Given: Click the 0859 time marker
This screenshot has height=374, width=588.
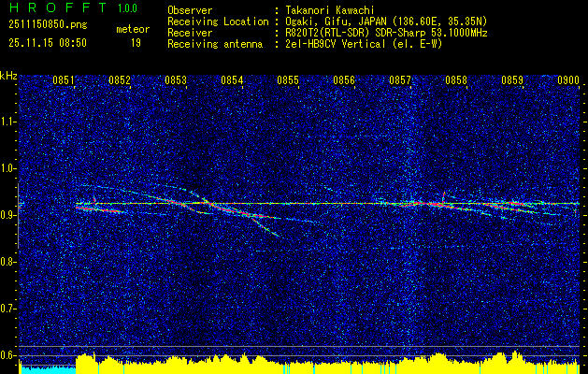Looking at the screenshot, I should pos(512,80).
